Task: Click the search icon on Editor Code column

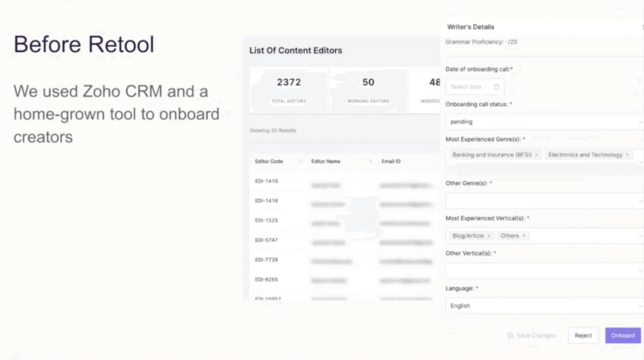Action: (x=300, y=161)
